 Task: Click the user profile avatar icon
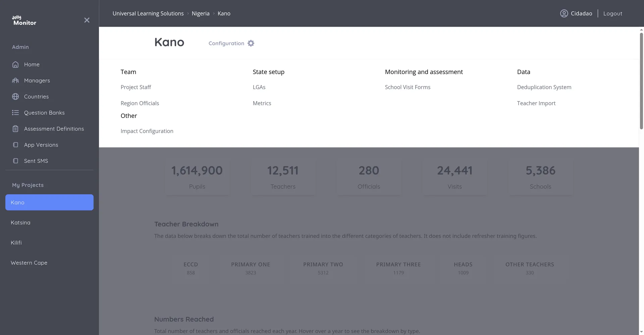pyautogui.click(x=564, y=13)
